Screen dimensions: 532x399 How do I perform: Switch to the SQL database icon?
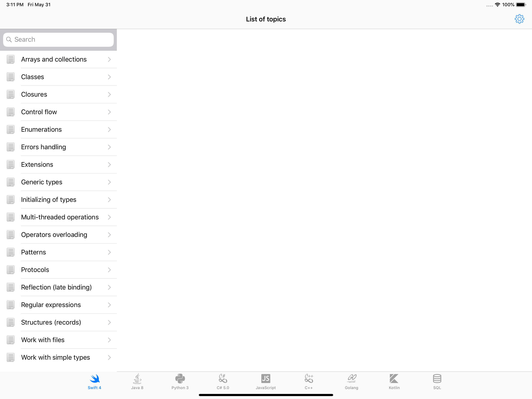437,379
